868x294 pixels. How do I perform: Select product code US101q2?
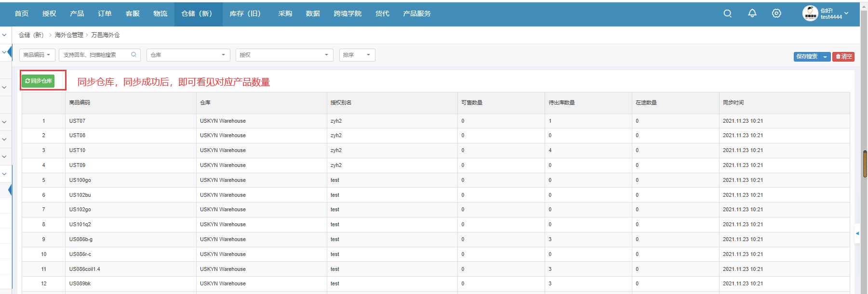point(80,224)
